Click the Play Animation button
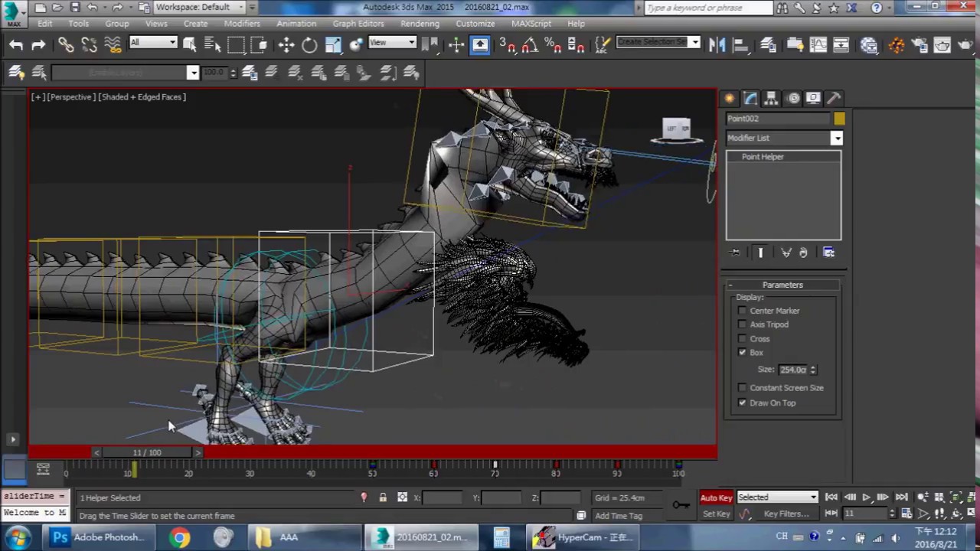Image resolution: width=980 pixels, height=551 pixels. pyautogui.click(x=866, y=497)
